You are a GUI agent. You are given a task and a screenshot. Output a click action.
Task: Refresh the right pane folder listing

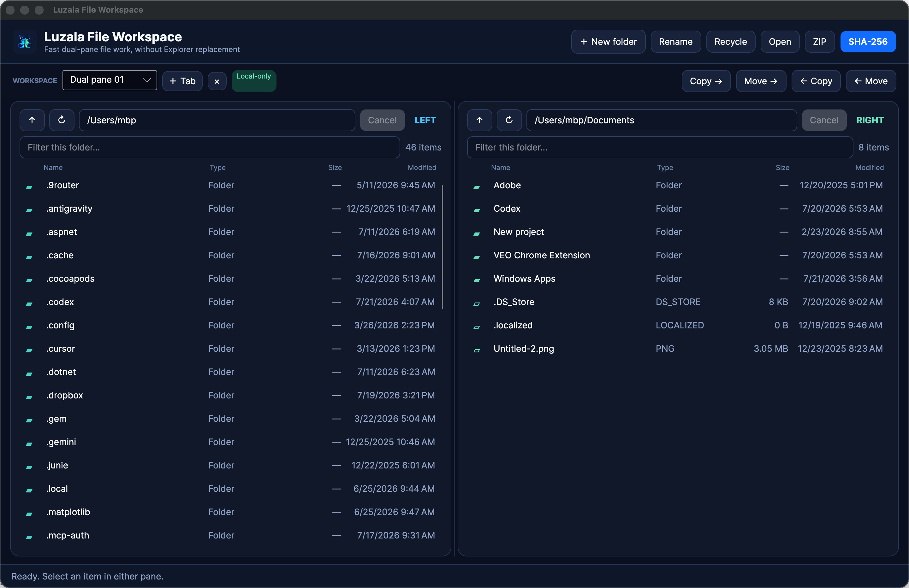click(509, 120)
